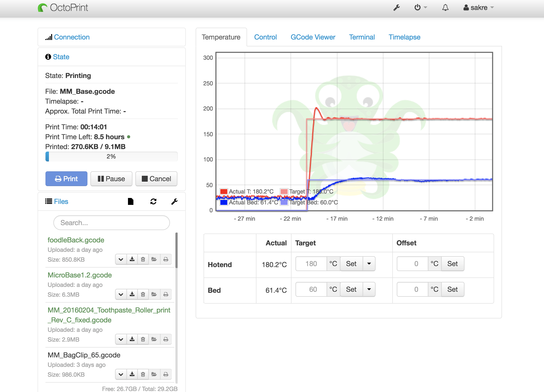Print the Toothpaste_Roller gcode file
Viewport: 544px width, 392px height.
[166, 339]
